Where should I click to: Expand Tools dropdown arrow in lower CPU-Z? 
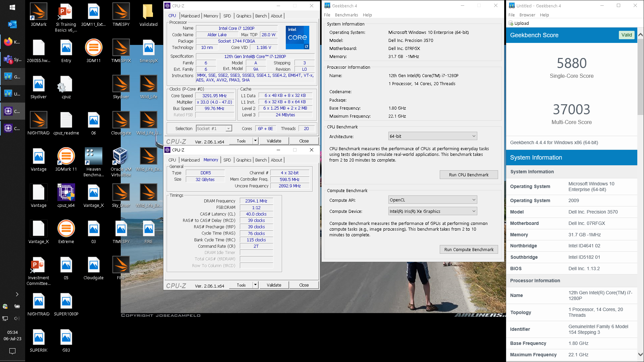point(255,285)
